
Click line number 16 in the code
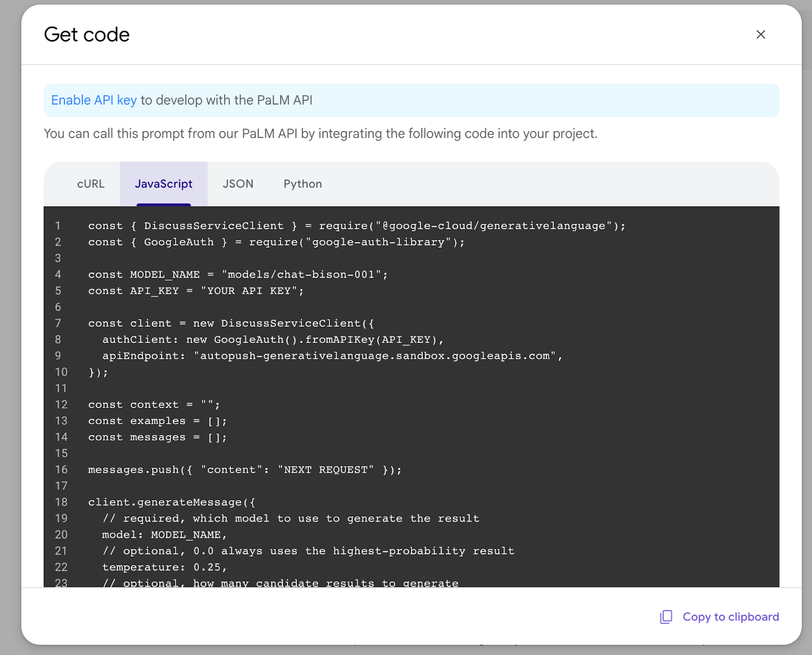pos(61,469)
